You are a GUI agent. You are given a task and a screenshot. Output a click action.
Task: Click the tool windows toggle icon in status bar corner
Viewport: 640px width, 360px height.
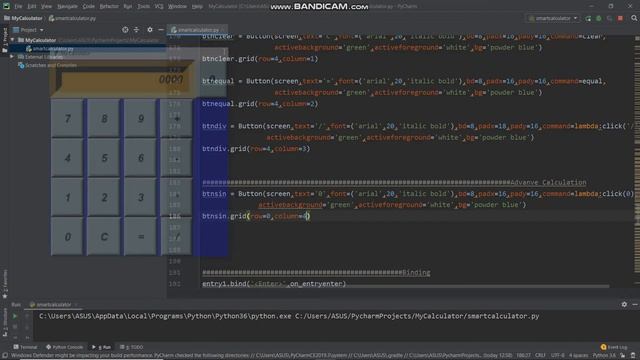click(4, 356)
